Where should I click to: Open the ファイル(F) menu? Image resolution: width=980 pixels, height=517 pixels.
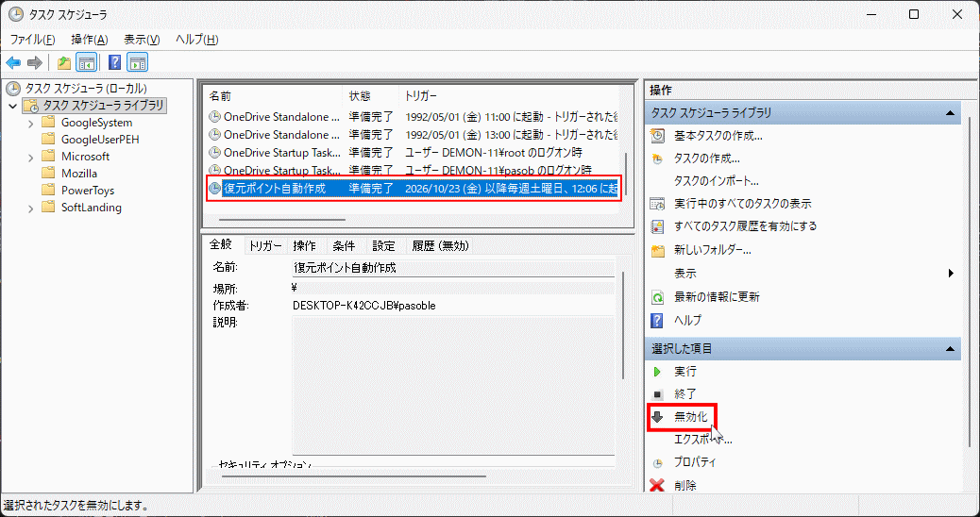coord(32,40)
